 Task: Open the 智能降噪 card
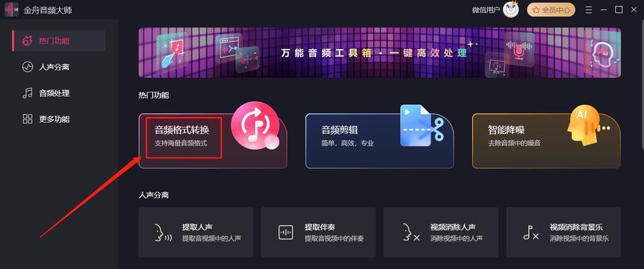pyautogui.click(x=546, y=141)
